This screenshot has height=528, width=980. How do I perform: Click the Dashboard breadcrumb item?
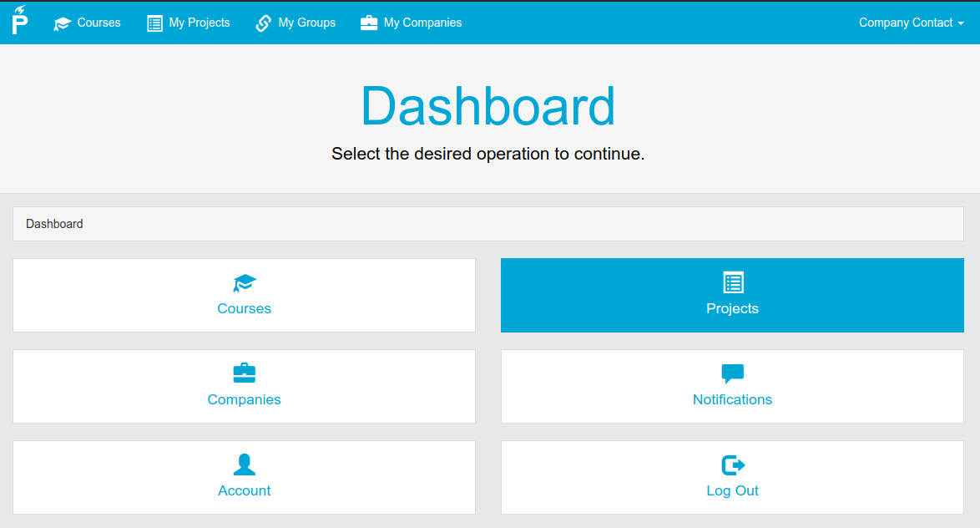(55, 224)
